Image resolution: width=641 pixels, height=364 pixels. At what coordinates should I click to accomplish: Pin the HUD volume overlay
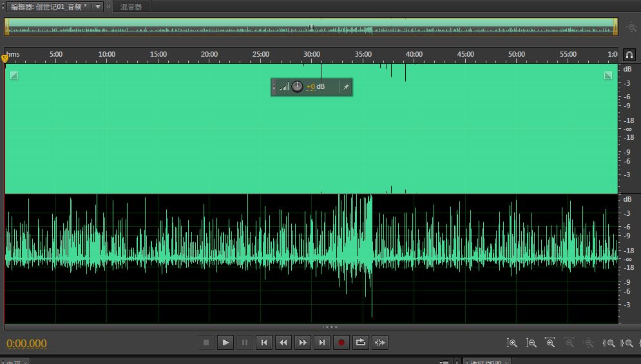(x=346, y=87)
